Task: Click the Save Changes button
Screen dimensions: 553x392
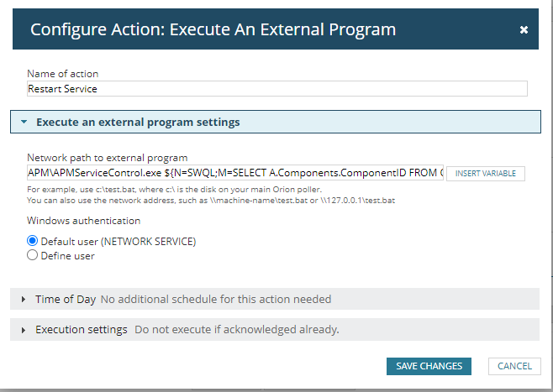Action: tap(429, 366)
